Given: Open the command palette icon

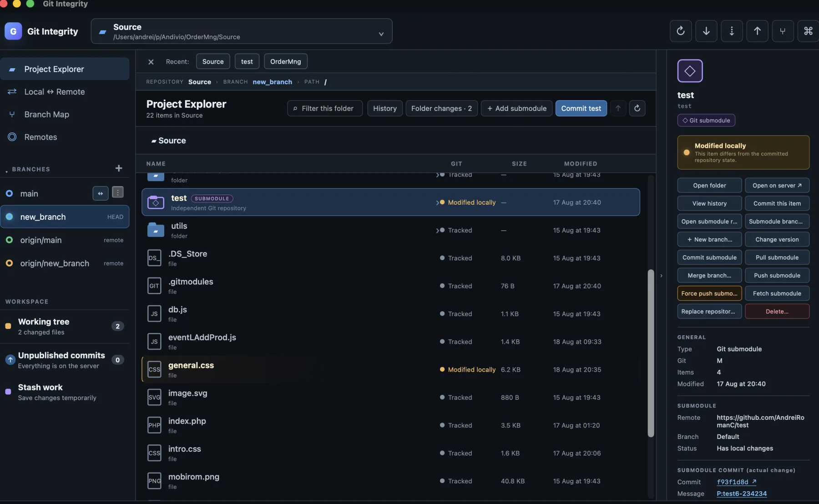Looking at the screenshot, I should 808,31.
